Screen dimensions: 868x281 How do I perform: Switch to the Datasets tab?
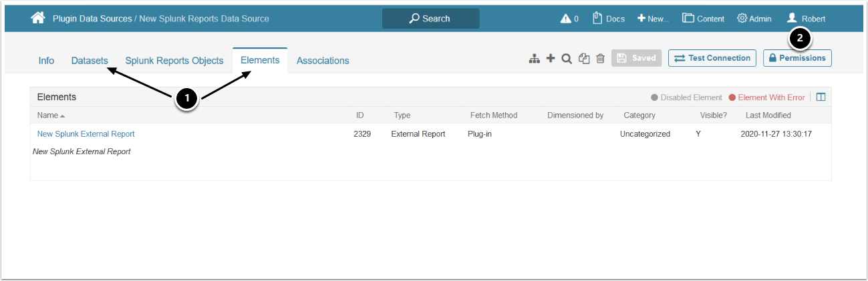90,60
